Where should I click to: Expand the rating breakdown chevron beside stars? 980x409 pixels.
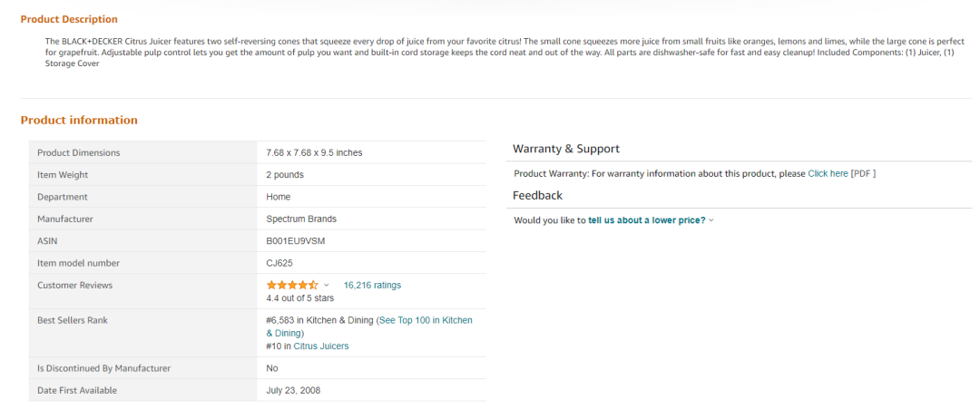(x=327, y=286)
